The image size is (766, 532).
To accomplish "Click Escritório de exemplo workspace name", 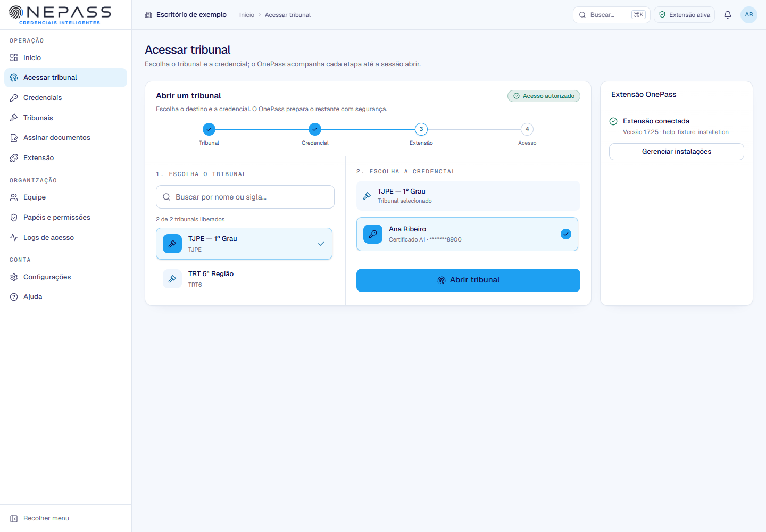I will [191, 15].
